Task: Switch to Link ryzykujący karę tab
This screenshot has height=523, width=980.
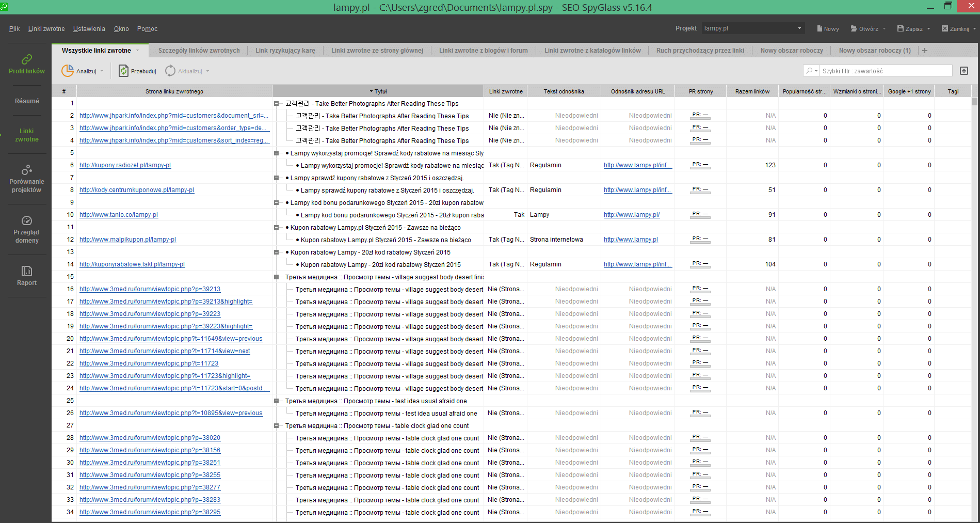Action: click(x=285, y=51)
